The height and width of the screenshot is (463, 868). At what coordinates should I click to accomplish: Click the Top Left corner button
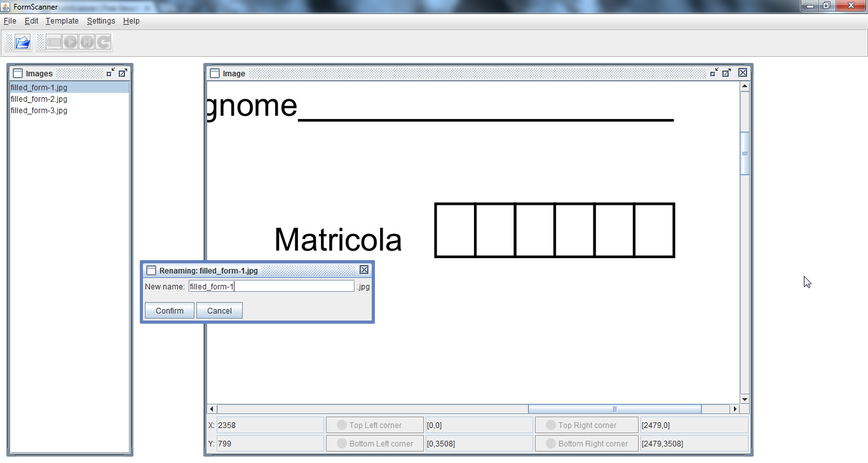click(375, 425)
